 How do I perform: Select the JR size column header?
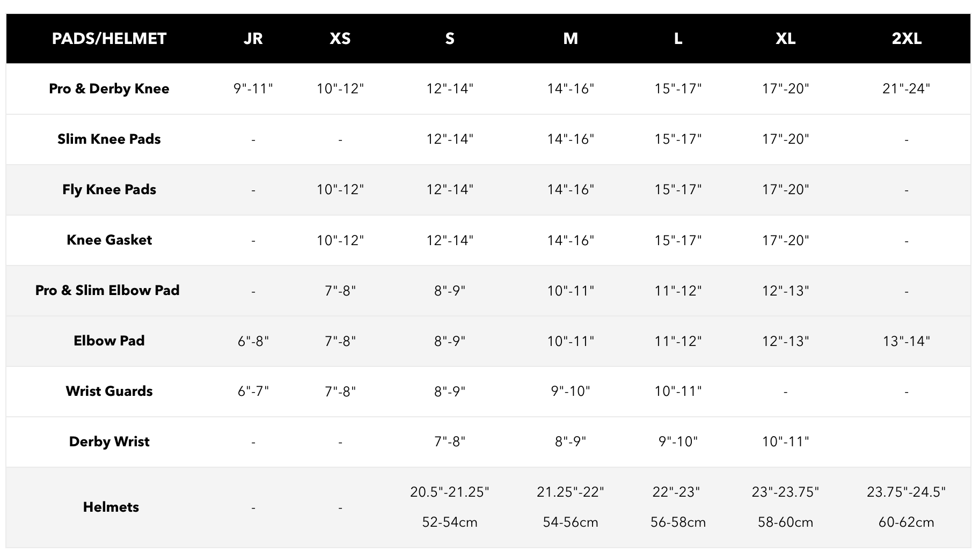pyautogui.click(x=253, y=39)
